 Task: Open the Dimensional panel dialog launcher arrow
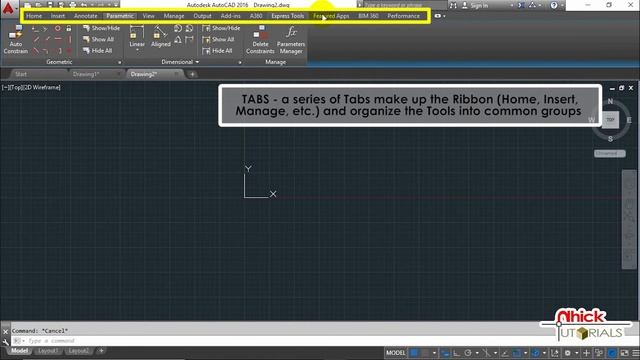tap(240, 62)
